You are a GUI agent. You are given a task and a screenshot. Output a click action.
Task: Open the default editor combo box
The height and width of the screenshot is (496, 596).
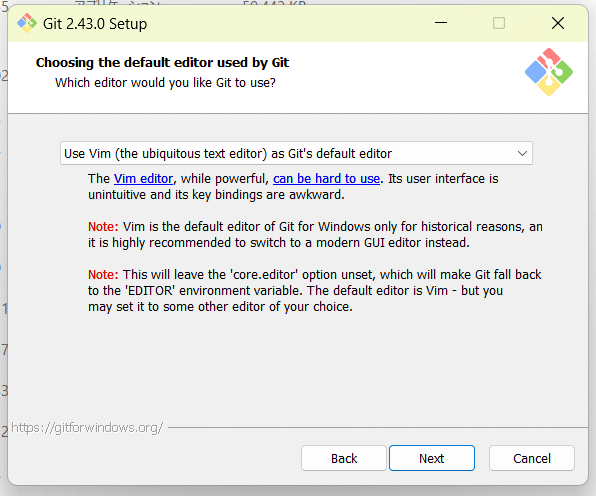click(296, 153)
